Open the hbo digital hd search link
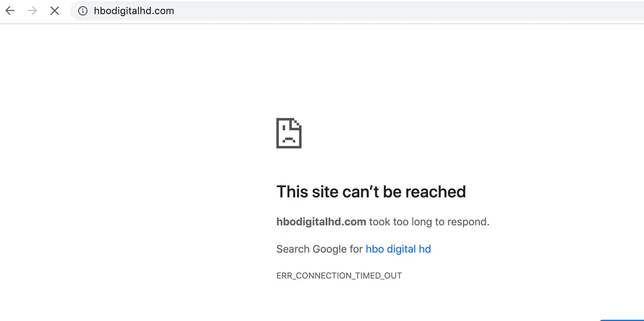644x321 pixels. pyautogui.click(x=398, y=249)
